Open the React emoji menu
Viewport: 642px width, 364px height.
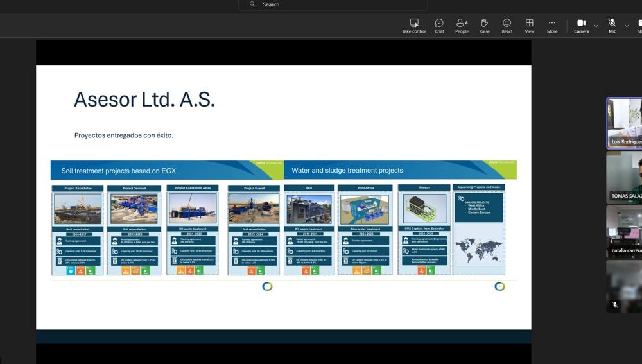(x=507, y=26)
